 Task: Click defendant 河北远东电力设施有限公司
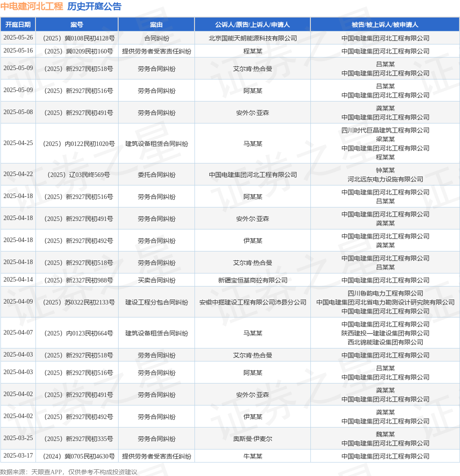[x=385, y=180]
